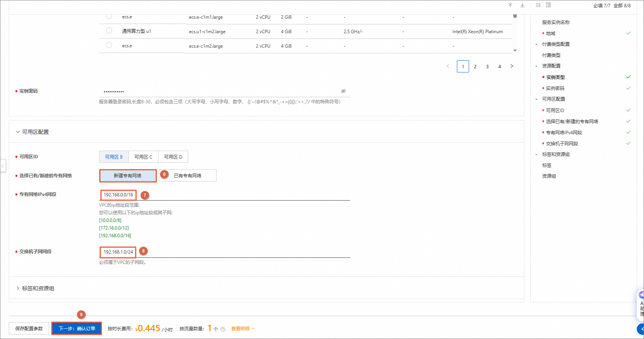
Task: Click the 通用算力型 u1 family cell
Action: [136, 31]
